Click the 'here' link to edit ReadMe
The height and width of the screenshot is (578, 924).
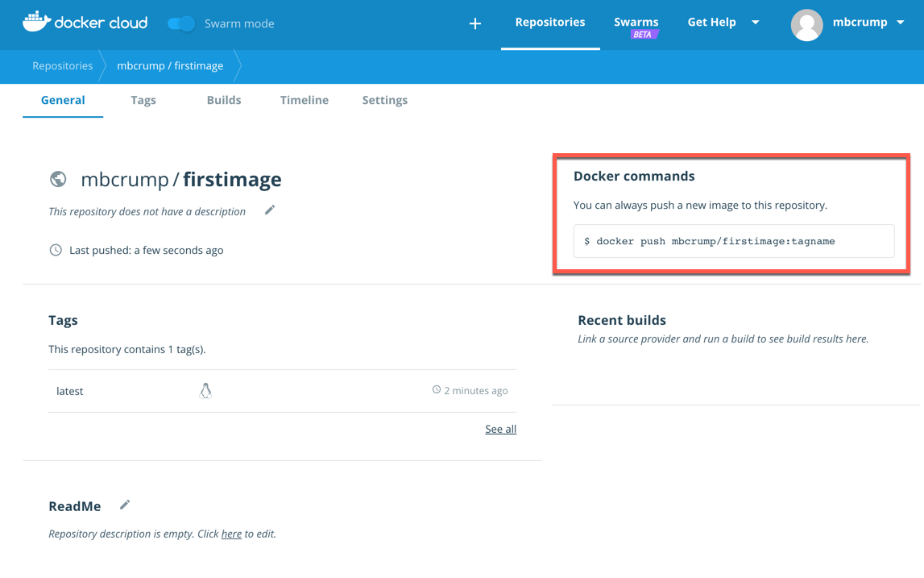231,534
